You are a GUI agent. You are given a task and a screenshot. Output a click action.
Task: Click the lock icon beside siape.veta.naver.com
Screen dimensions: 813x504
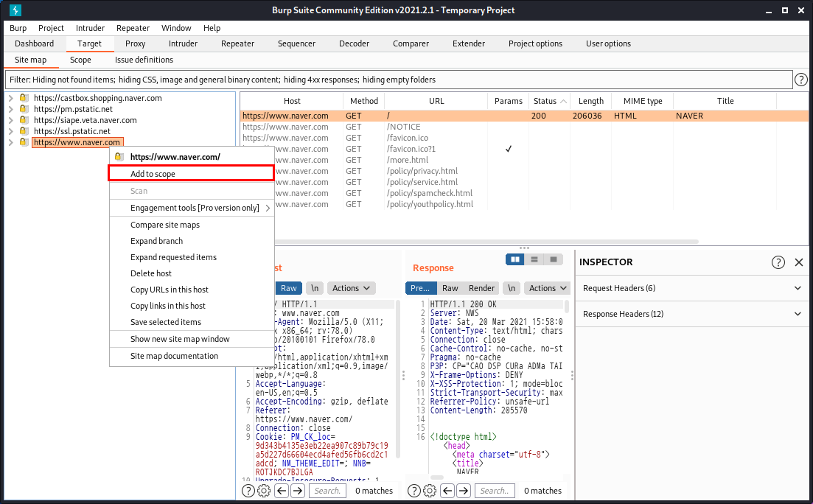tap(24, 120)
